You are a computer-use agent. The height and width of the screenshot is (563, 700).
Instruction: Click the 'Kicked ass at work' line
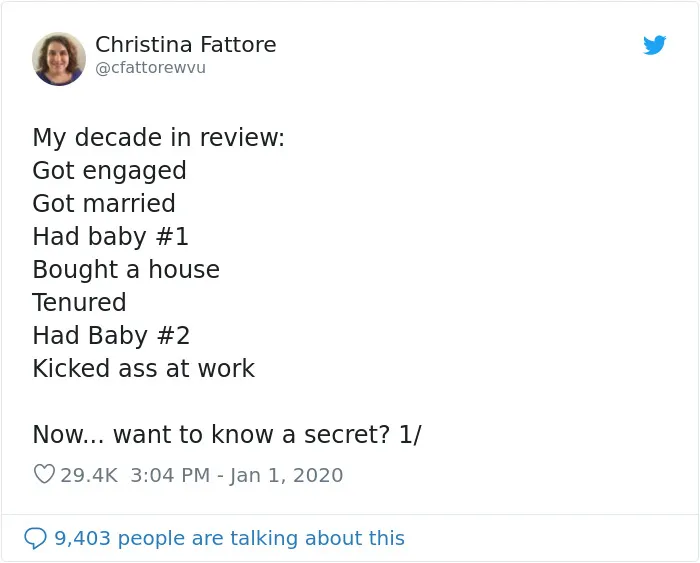click(x=144, y=368)
